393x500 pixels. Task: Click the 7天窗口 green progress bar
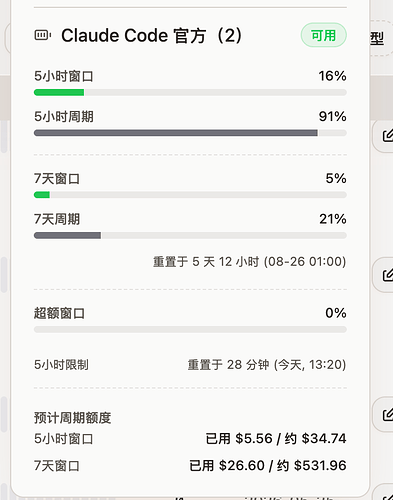click(x=190, y=195)
